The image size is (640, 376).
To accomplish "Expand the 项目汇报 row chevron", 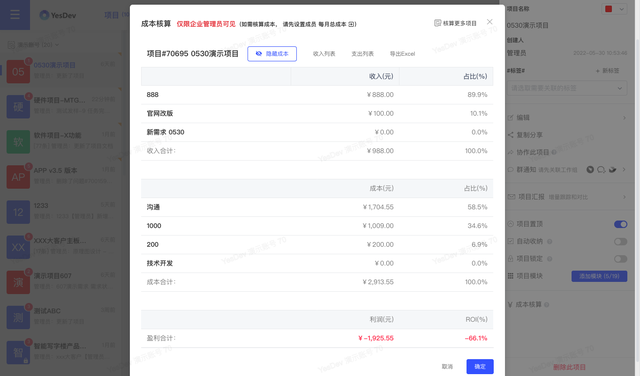I will pos(624,197).
